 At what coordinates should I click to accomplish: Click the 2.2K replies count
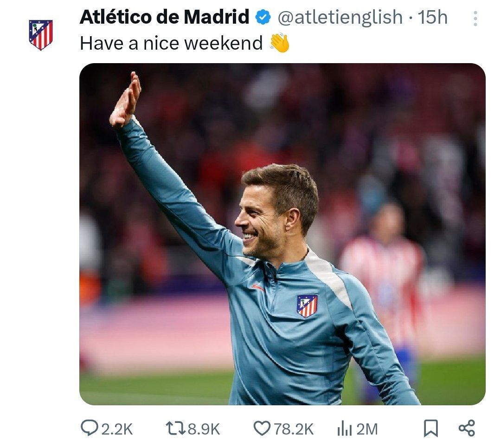(x=117, y=429)
